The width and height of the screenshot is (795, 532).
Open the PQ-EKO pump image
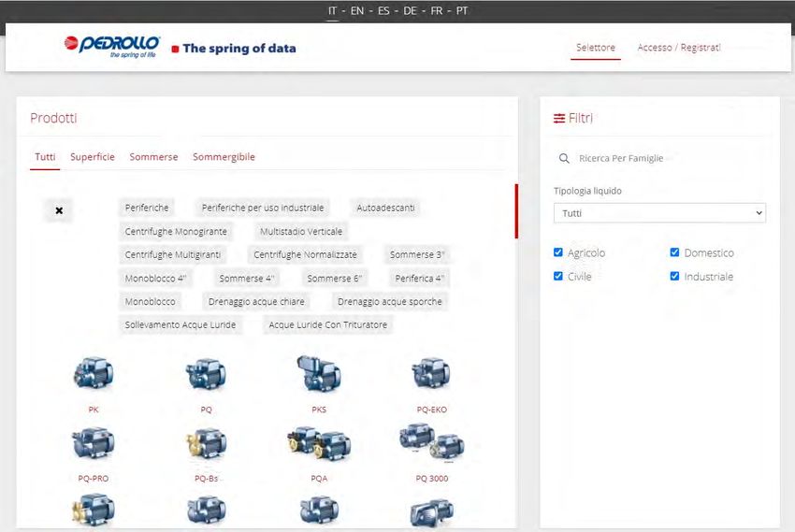431,374
